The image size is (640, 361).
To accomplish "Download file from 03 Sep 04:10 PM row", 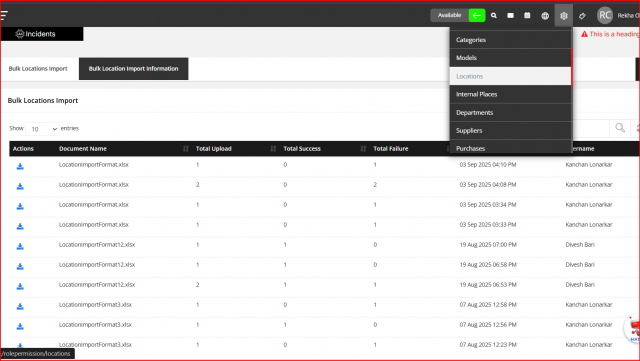I will (20, 166).
